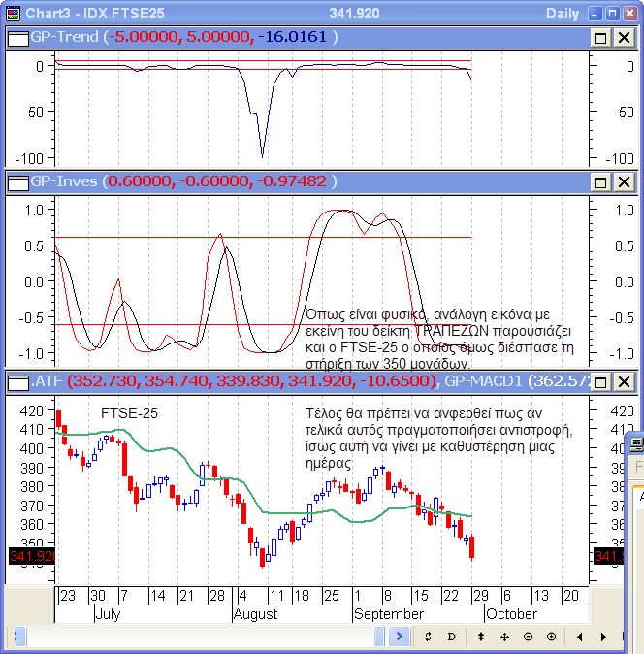Close the GP-Inves indicator pane
The width and height of the screenshot is (644, 654).
tap(622, 182)
